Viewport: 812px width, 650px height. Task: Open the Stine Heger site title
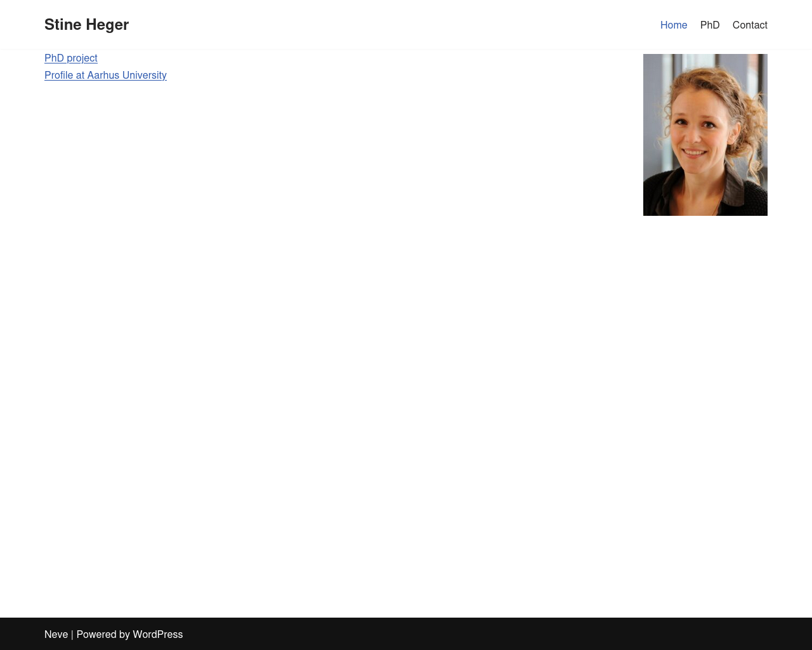coord(86,25)
